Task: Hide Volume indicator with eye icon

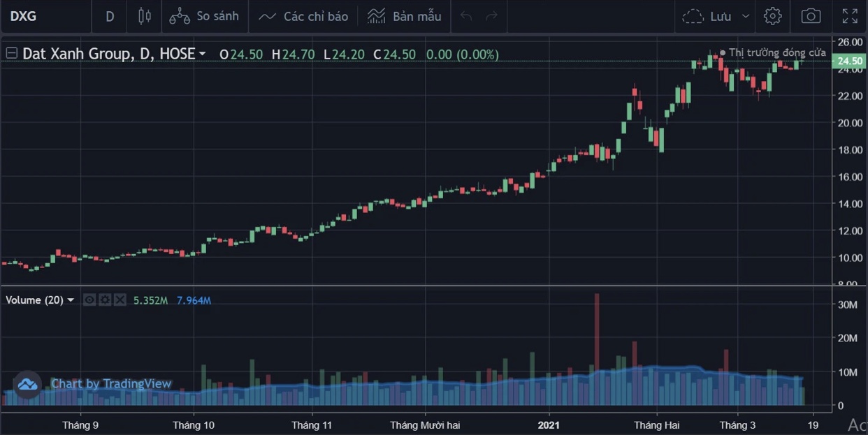Action: point(89,300)
